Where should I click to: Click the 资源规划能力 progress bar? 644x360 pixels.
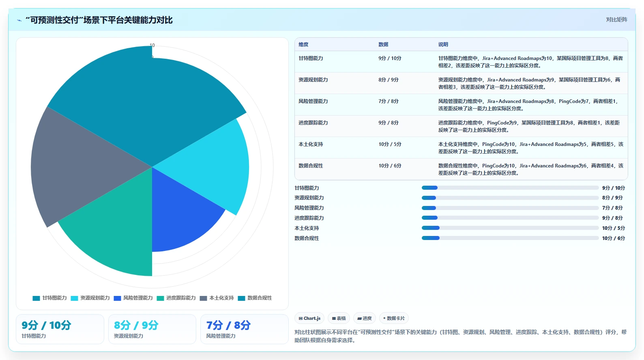tap(510, 198)
